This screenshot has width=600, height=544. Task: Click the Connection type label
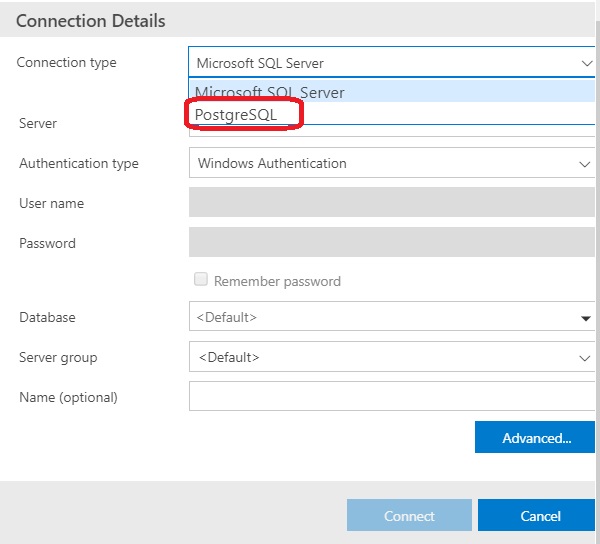coord(67,62)
